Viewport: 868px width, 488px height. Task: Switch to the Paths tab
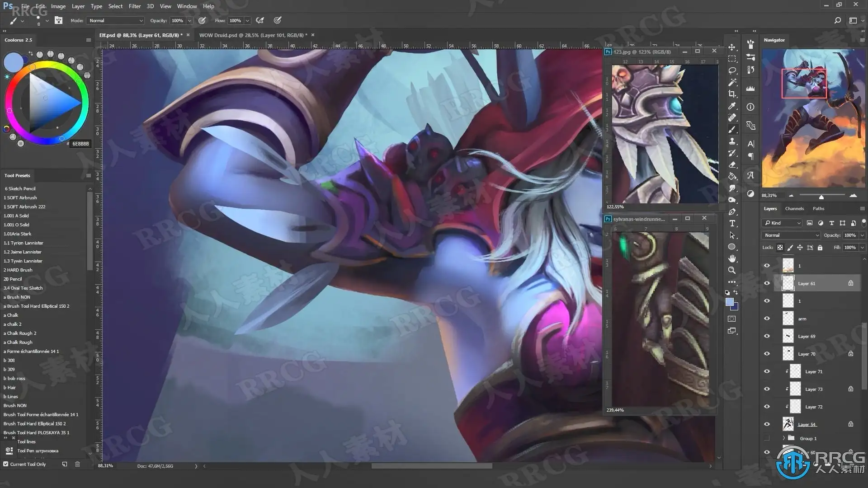point(818,209)
